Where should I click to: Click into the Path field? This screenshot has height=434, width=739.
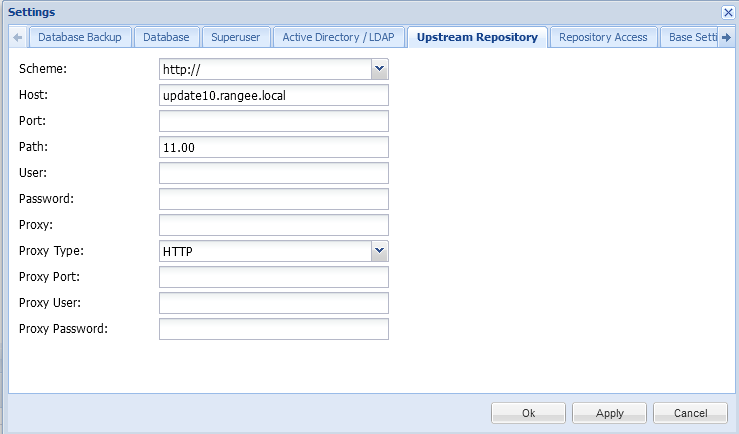[273, 147]
